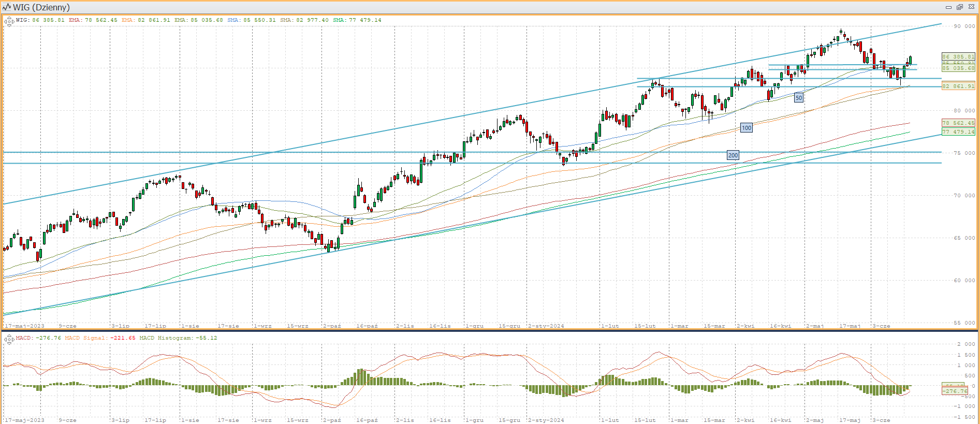Click the chart icon beside WIG (Dzienny) title
The width and height of the screenshot is (980, 424).
pyautogui.click(x=6, y=7)
